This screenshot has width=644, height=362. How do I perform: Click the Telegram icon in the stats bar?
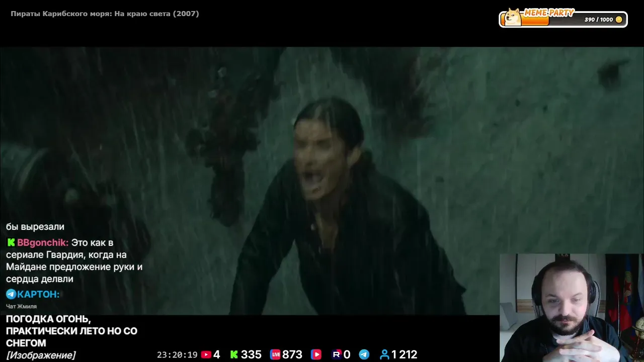coord(364,354)
